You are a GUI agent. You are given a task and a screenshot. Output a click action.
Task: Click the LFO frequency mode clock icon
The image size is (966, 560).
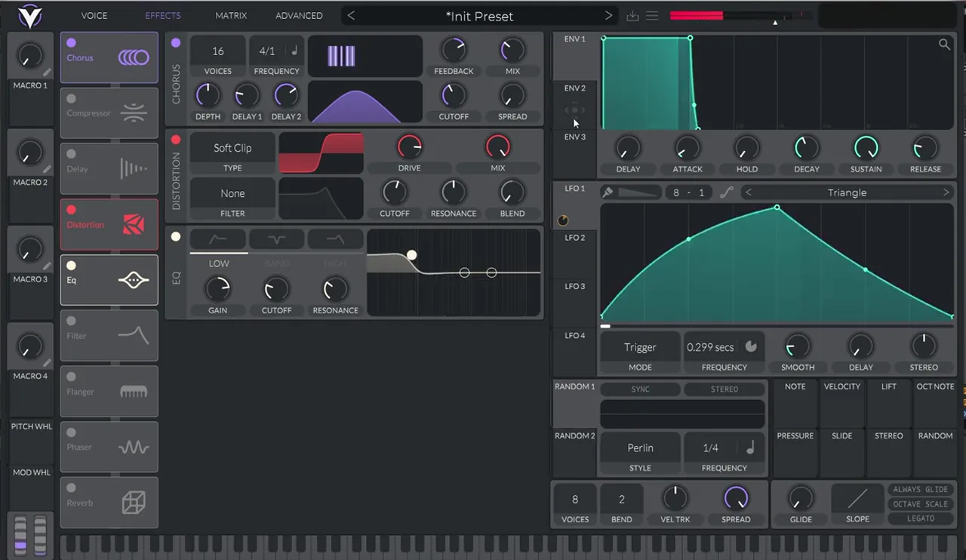[750, 346]
